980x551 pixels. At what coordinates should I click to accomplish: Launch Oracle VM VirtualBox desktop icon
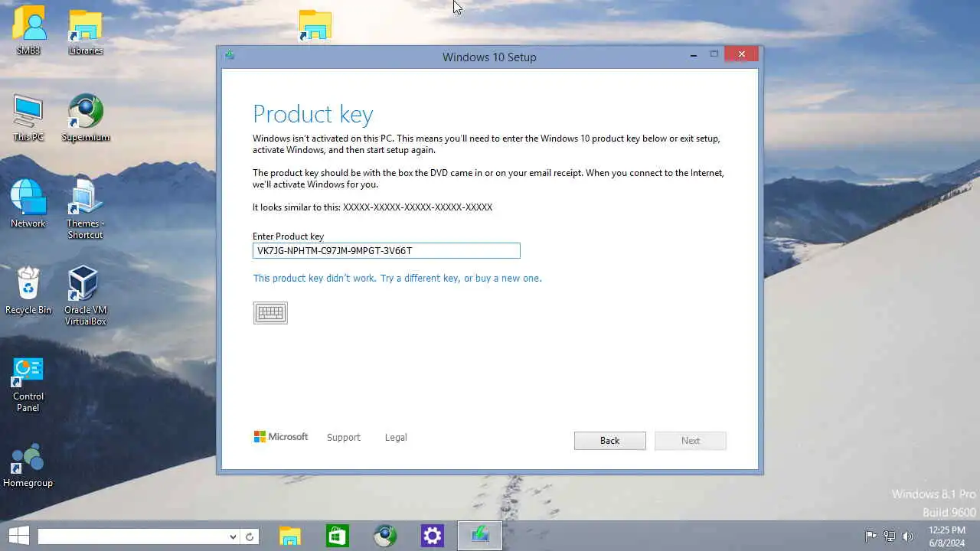click(x=85, y=295)
